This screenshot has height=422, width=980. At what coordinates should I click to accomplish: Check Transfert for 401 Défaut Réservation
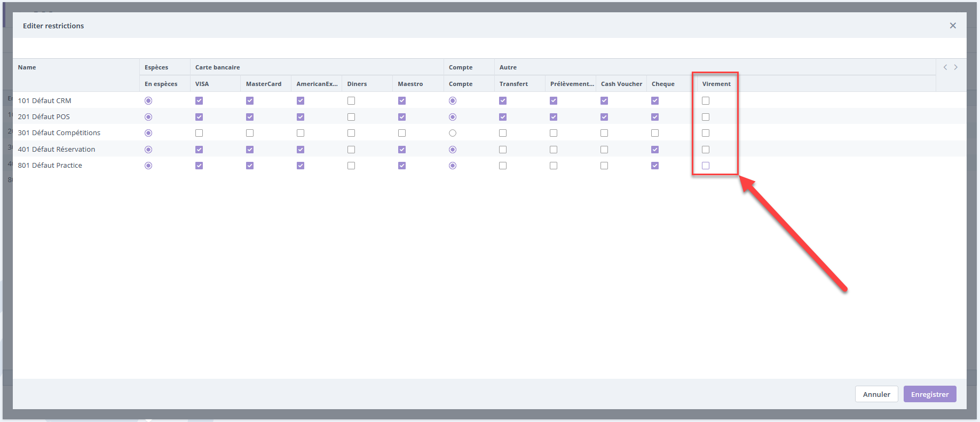tap(503, 150)
